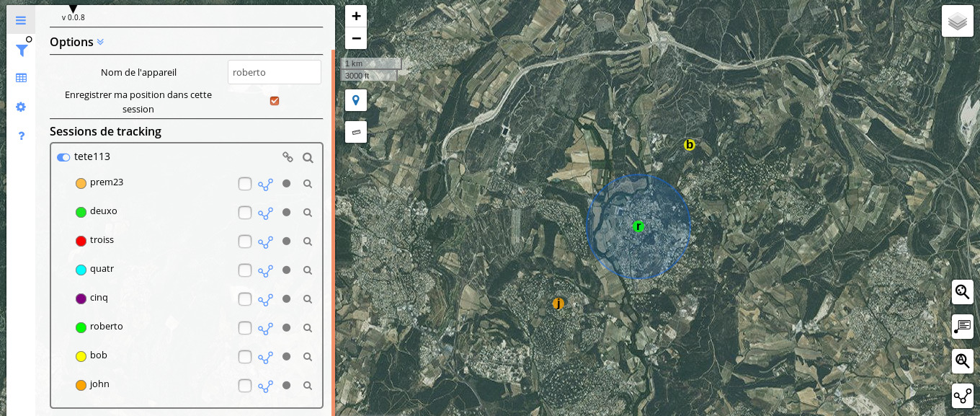The width and height of the screenshot is (980, 416).
Task: Tick the checkbox for john
Action: tap(245, 386)
